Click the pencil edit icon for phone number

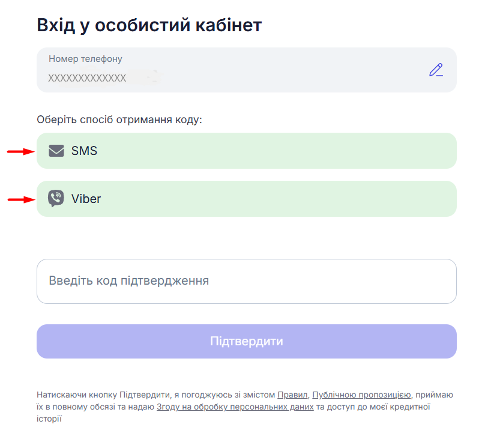click(436, 70)
